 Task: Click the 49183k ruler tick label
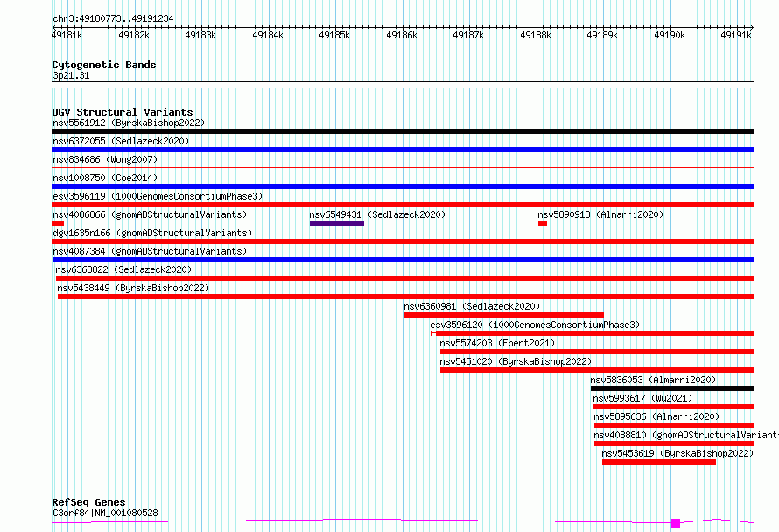(x=200, y=35)
